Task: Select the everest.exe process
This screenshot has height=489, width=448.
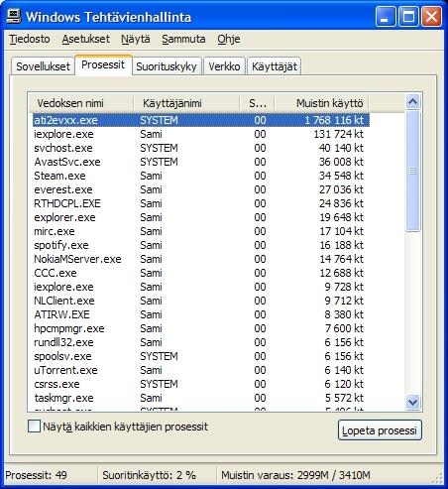Action: [201, 189]
